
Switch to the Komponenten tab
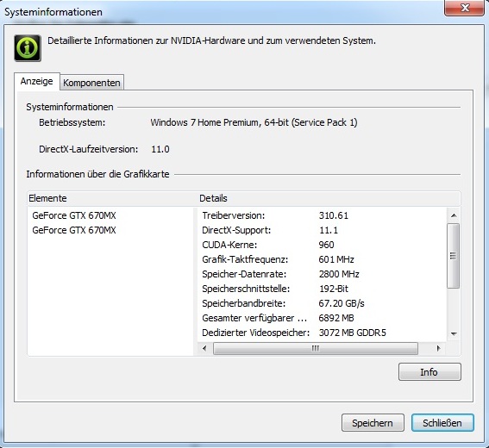pos(91,83)
